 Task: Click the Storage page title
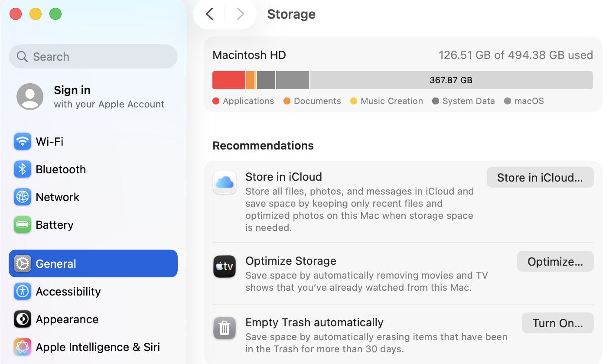point(291,14)
